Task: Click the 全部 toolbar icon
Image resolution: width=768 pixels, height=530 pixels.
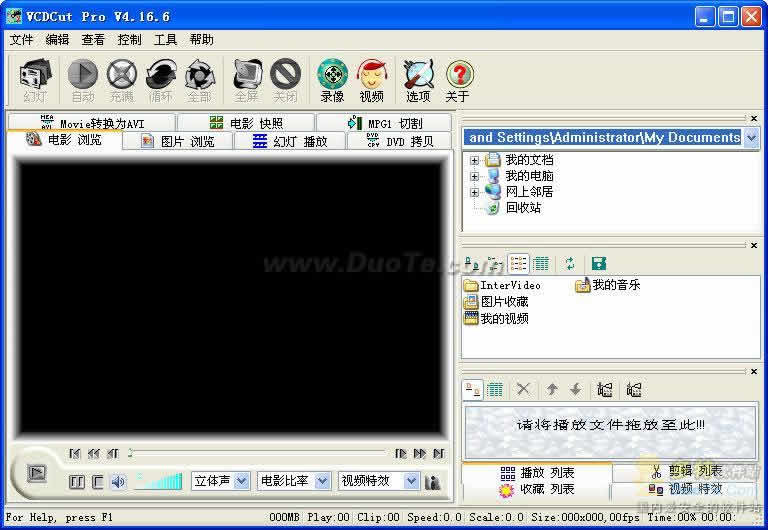Action: point(200,81)
